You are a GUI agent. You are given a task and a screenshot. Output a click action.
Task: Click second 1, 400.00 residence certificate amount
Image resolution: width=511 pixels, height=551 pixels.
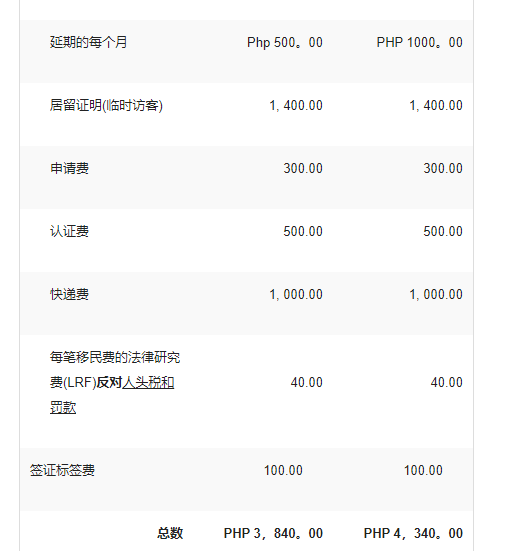436,105
